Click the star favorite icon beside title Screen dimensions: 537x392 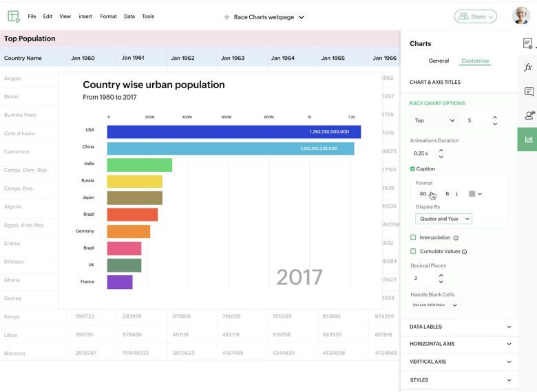tap(227, 17)
